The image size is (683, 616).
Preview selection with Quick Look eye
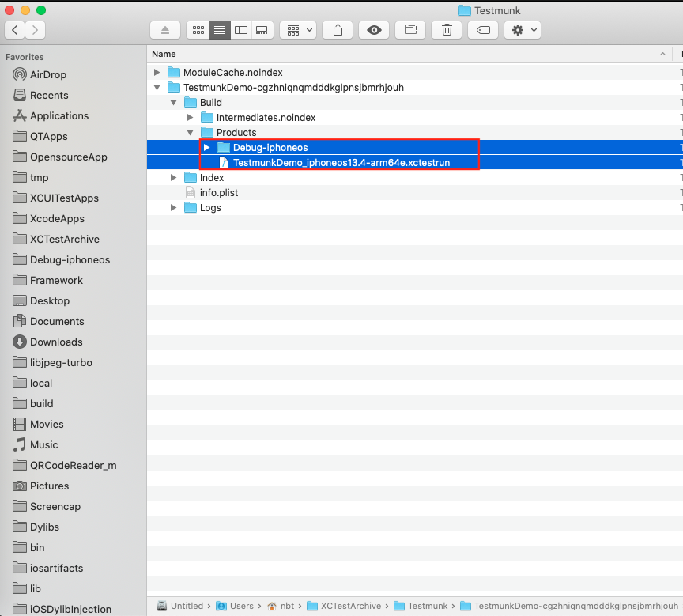pyautogui.click(x=374, y=30)
